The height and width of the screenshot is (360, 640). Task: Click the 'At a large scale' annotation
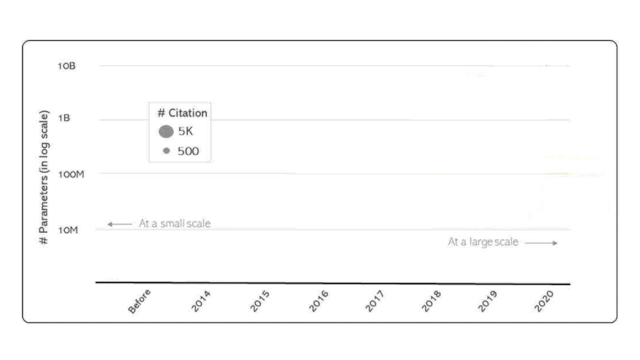click(483, 242)
